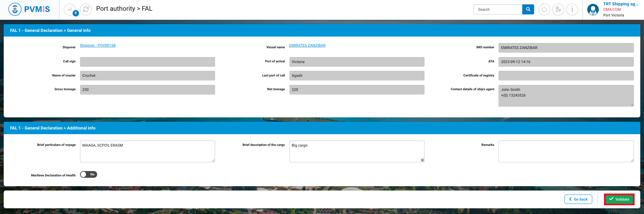
Task: Click the Brief description of the cargo textarea
Action: pyautogui.click(x=356, y=151)
